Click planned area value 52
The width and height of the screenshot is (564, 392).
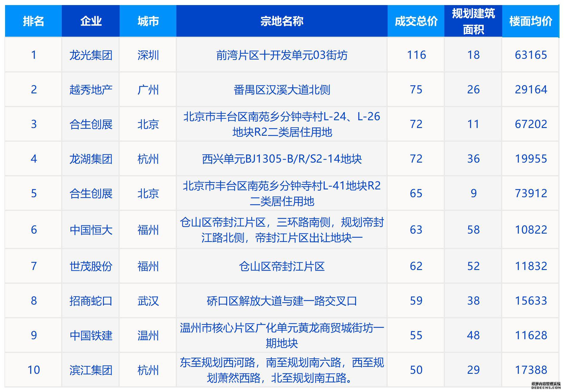click(x=473, y=266)
